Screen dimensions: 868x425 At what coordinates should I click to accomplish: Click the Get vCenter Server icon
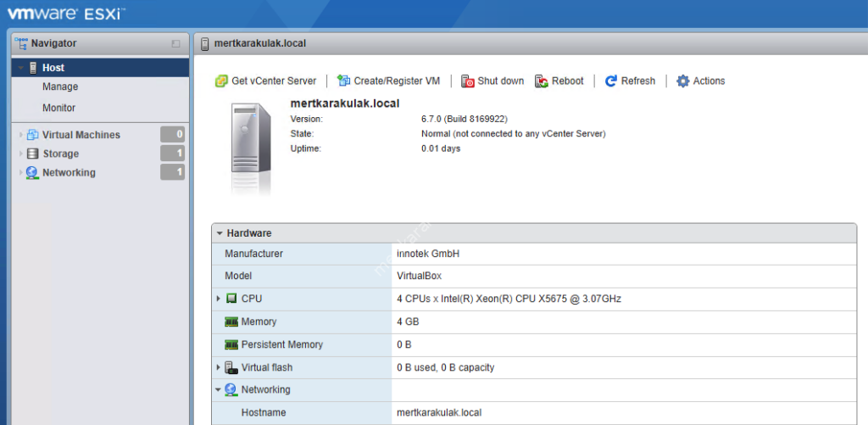coord(221,81)
